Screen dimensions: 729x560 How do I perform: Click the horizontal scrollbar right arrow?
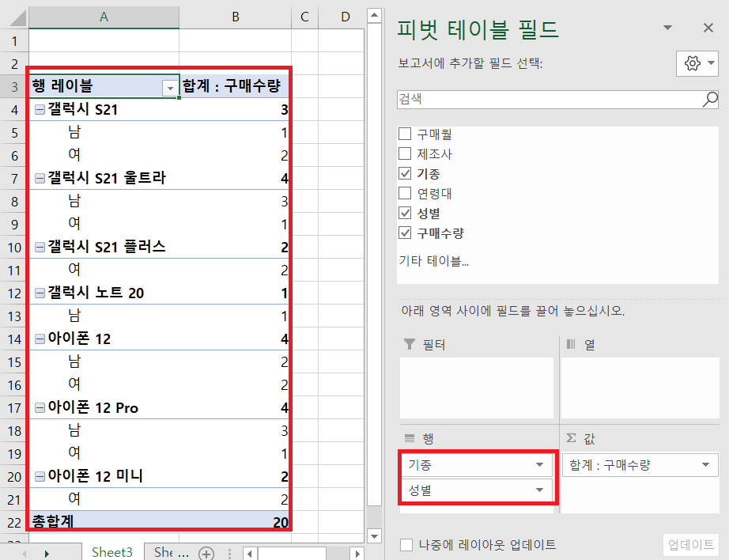(357, 554)
